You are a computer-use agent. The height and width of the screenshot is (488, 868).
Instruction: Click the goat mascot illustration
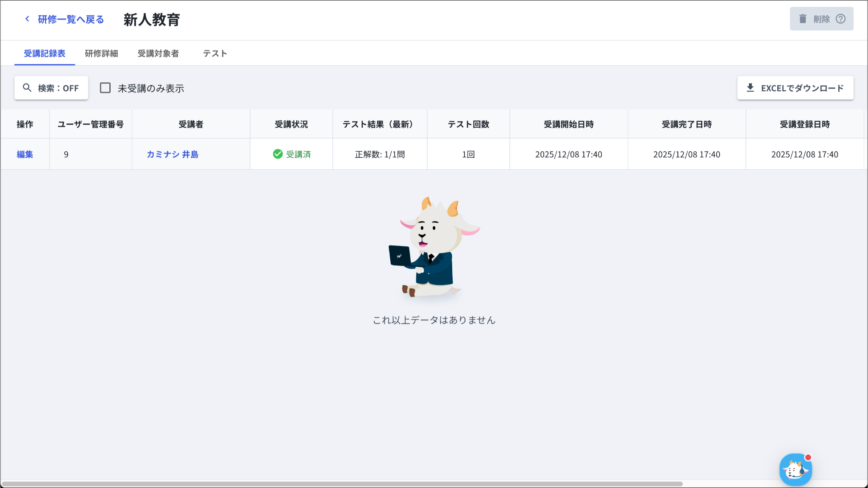click(434, 248)
